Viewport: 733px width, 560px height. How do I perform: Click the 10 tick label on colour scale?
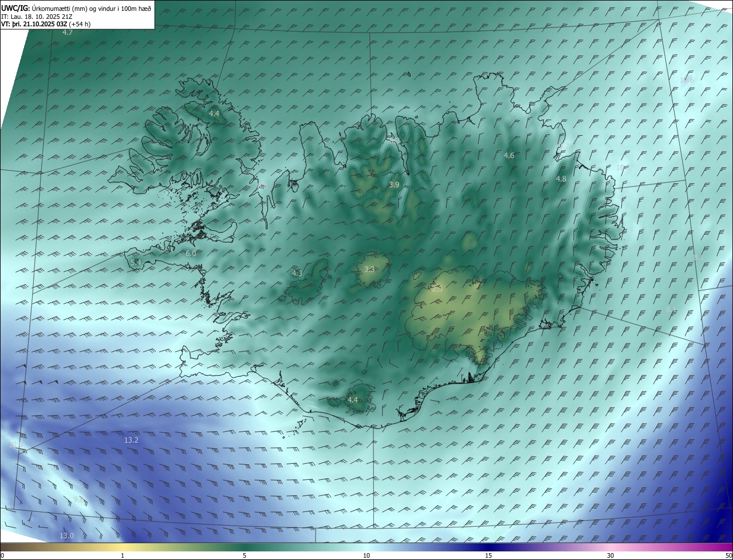click(366, 555)
